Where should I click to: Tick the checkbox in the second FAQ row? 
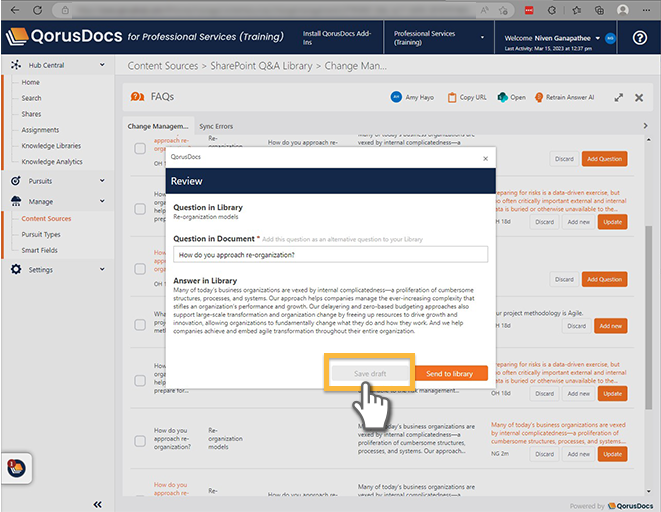pyautogui.click(x=140, y=209)
